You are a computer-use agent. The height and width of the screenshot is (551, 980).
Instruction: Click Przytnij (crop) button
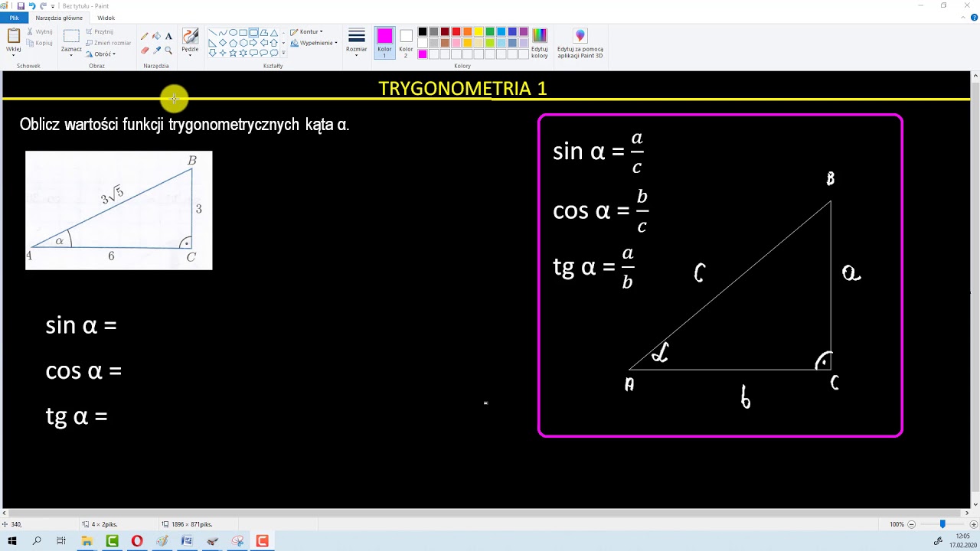[100, 32]
